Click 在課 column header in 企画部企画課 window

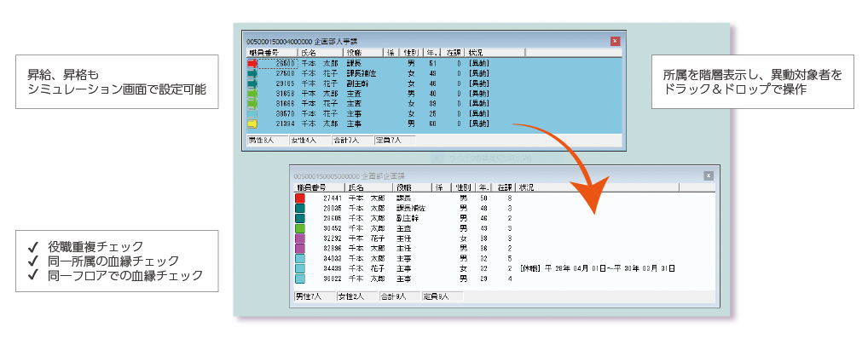tap(504, 187)
